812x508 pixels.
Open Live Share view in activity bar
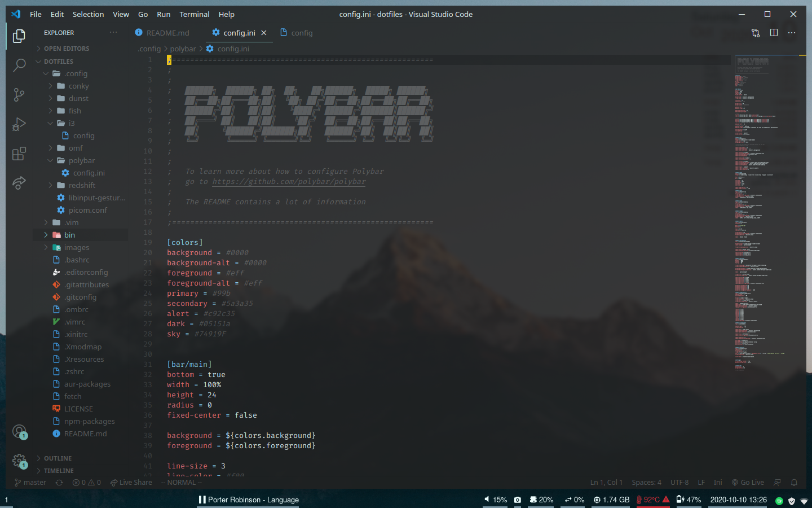(19, 183)
